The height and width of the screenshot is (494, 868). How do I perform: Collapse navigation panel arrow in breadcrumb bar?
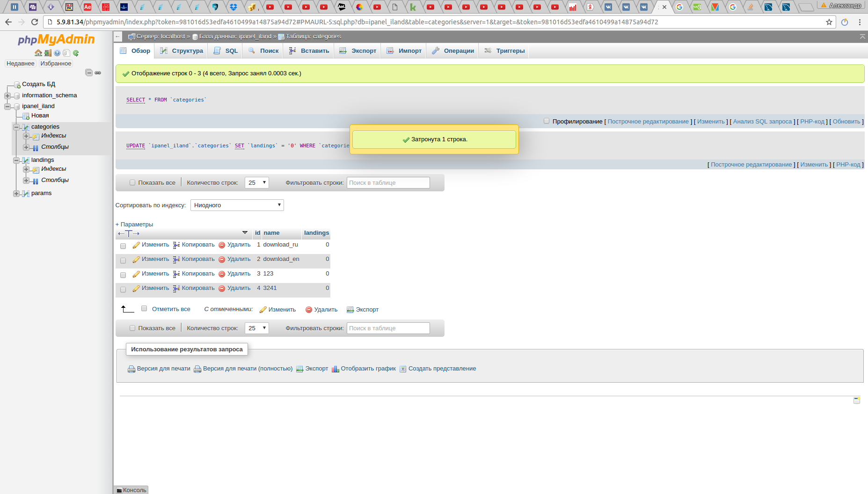[x=118, y=36]
